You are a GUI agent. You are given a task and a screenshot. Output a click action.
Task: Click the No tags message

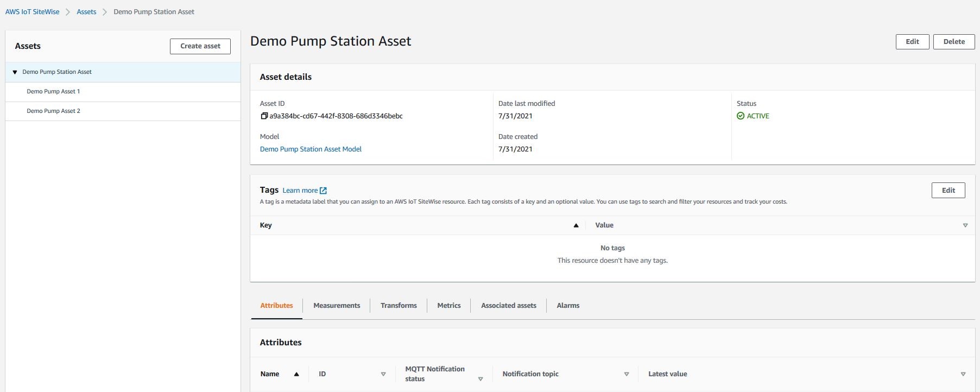(612, 248)
